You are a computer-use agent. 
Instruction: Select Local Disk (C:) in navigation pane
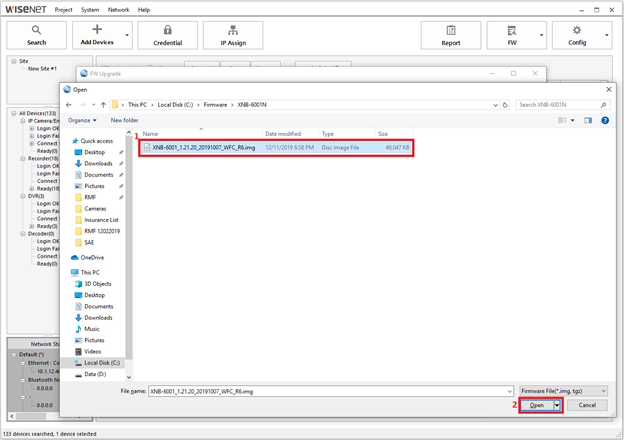[102, 363]
